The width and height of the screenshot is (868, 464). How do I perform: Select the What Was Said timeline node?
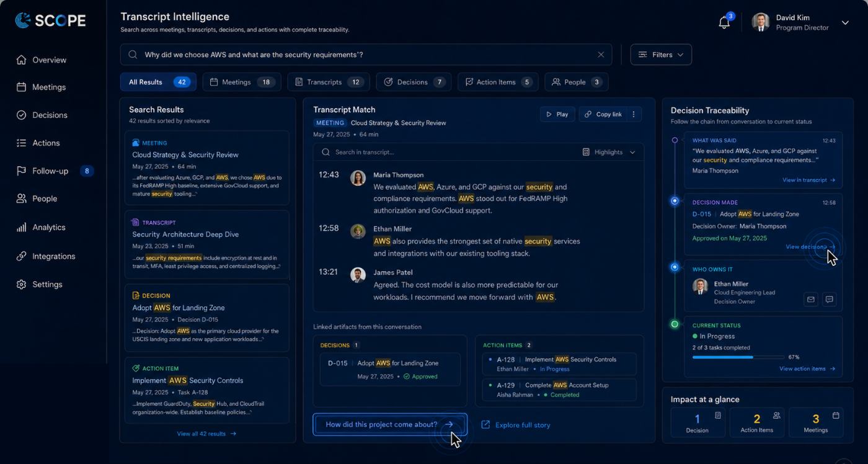coord(675,140)
